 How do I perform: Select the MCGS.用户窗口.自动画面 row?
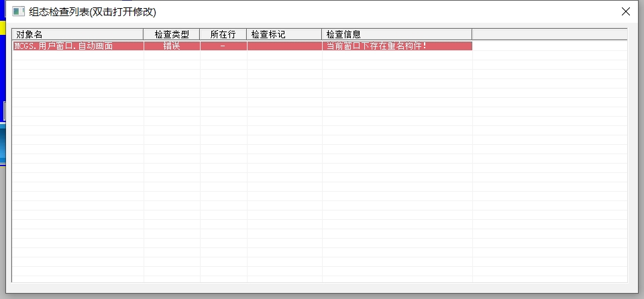64,46
